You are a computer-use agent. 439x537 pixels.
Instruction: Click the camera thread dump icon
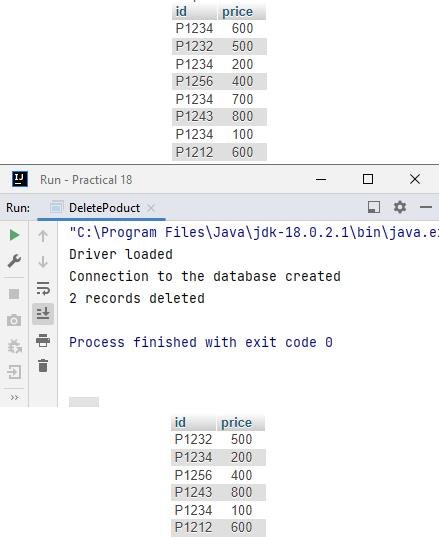point(14,320)
